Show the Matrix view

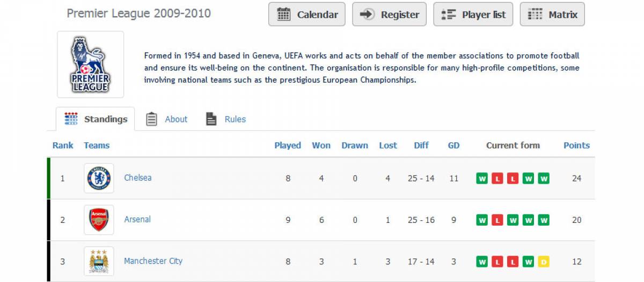point(552,15)
